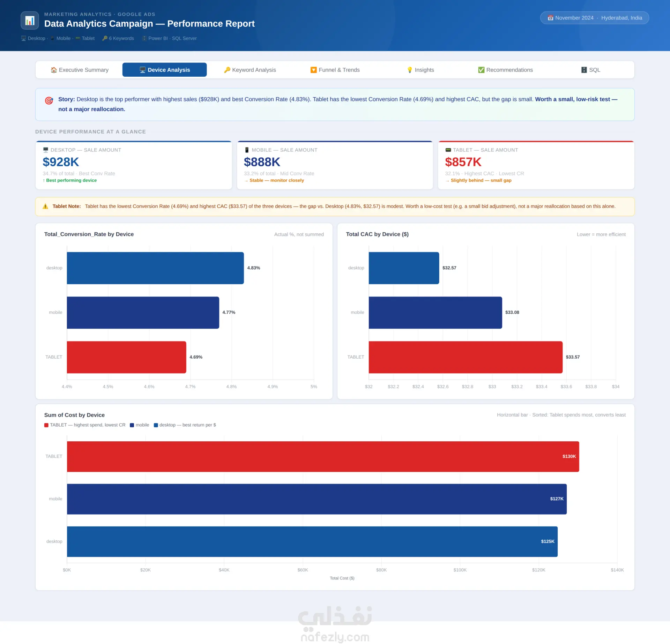Toggle TABLET legend swatch in Cost chart

[46, 425]
